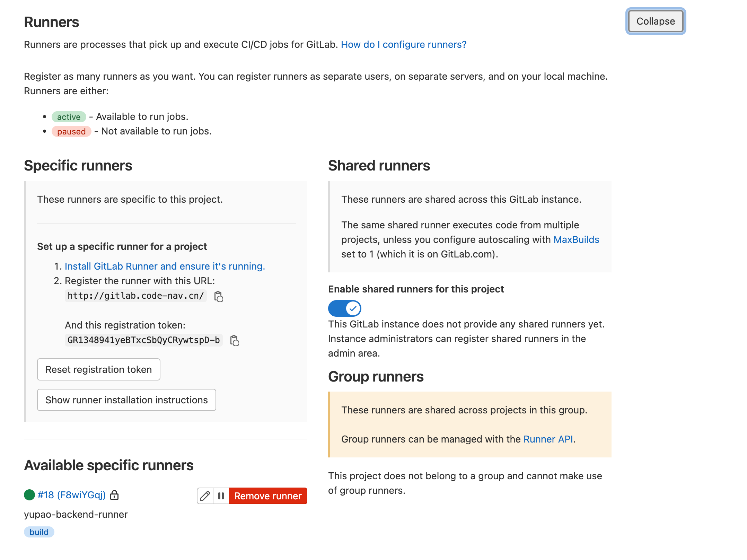Click the lock icon beside runner #18
This screenshot has width=747, height=560.
pos(114,495)
